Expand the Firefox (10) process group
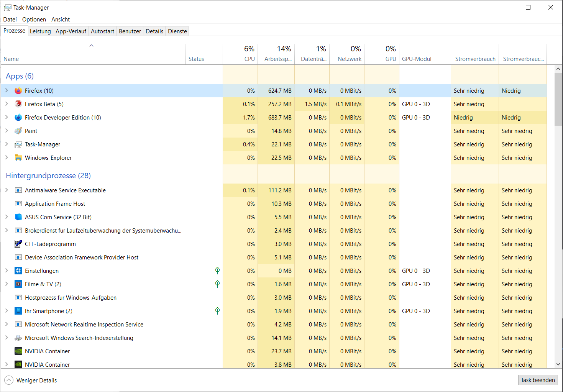This screenshot has height=392, width=563. (x=7, y=90)
